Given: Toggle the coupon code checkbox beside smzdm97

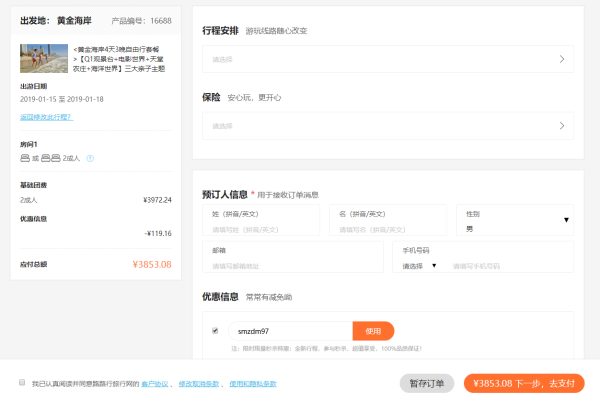Looking at the screenshot, I should click(215, 330).
